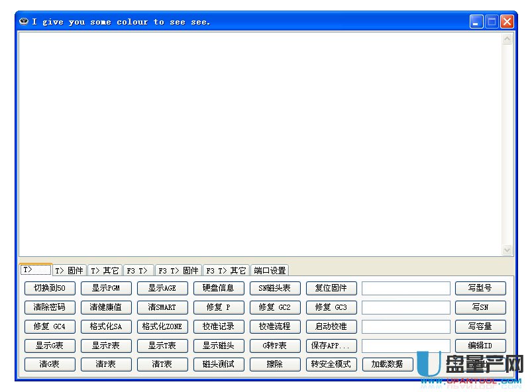Viewport: 532px width, 392px height.
Task: Click the 显示磁头 (show heads) button
Action: tap(219, 345)
